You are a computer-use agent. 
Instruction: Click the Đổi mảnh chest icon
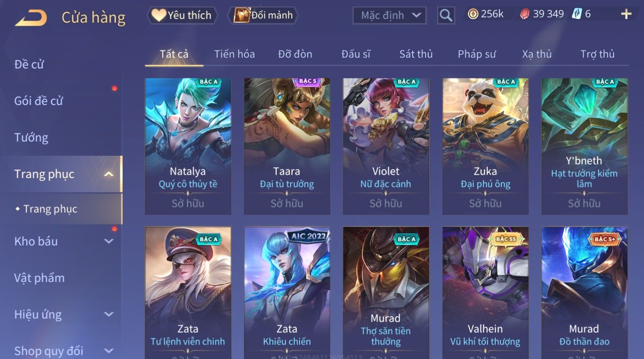pyautogui.click(x=242, y=15)
